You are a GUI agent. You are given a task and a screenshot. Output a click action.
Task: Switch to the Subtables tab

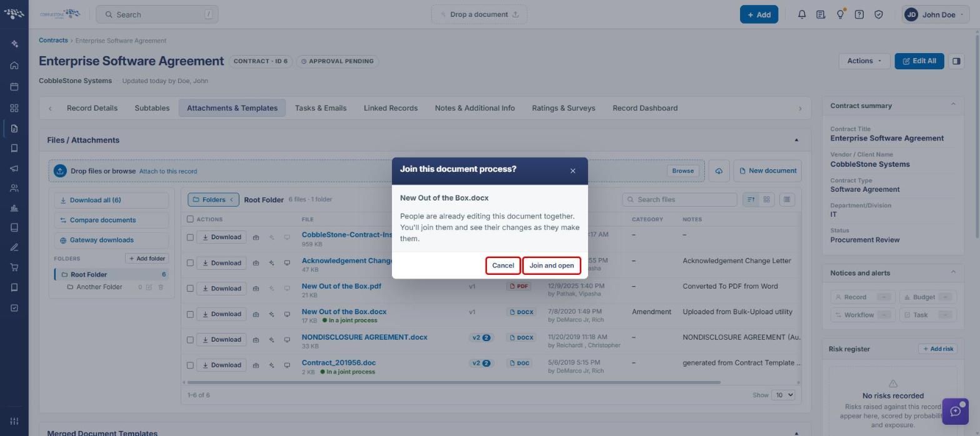pyautogui.click(x=152, y=108)
